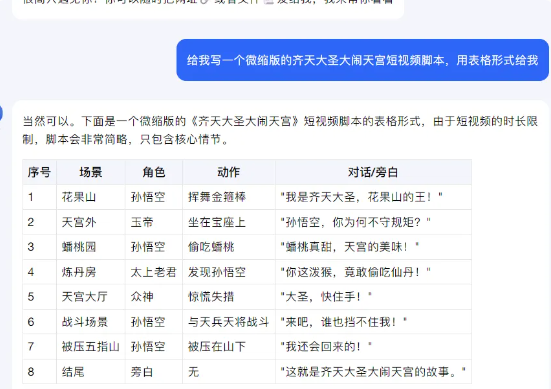551x389 pixels.
Task: Select the 炼丹房 scene cell
Action: click(x=91, y=272)
